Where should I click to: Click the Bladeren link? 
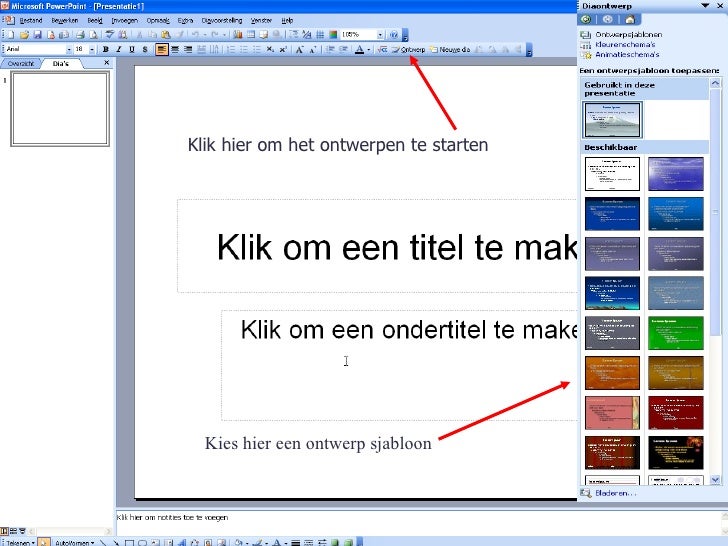point(615,493)
